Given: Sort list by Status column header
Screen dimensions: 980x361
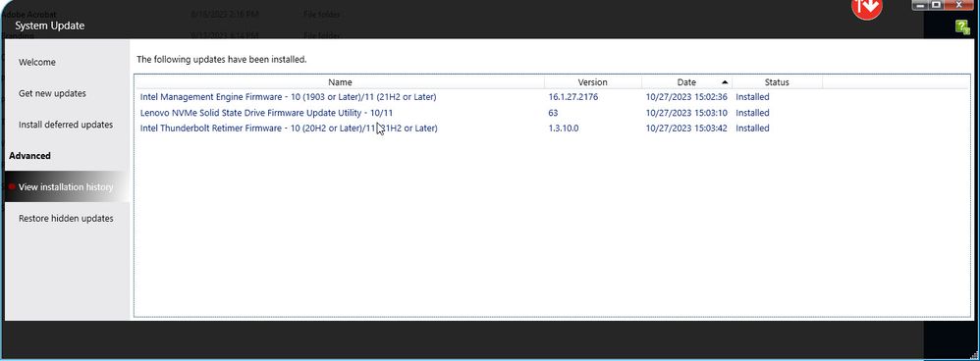Looking at the screenshot, I should pyautogui.click(x=777, y=82).
